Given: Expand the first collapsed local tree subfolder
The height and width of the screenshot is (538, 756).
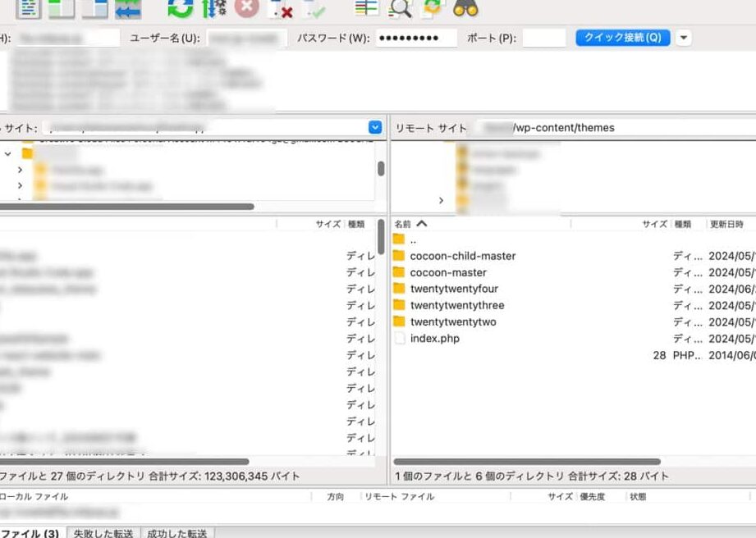Looking at the screenshot, I should click(20, 170).
